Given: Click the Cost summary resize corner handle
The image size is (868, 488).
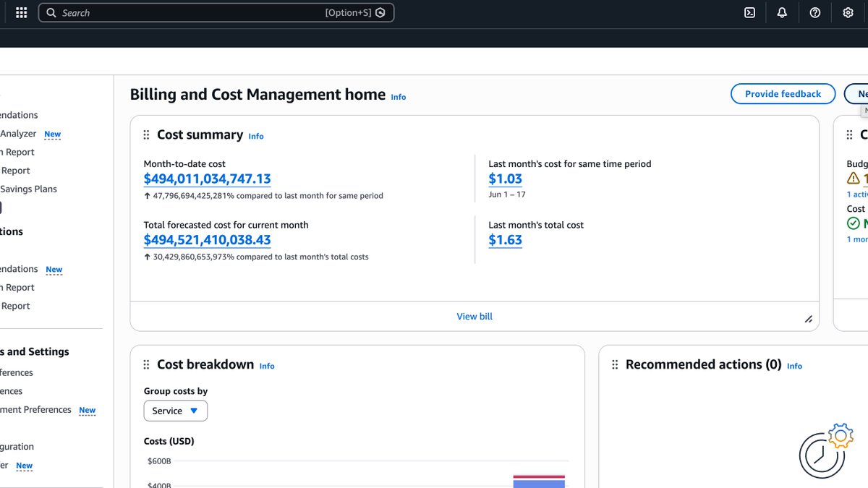Looking at the screenshot, I should click(808, 319).
